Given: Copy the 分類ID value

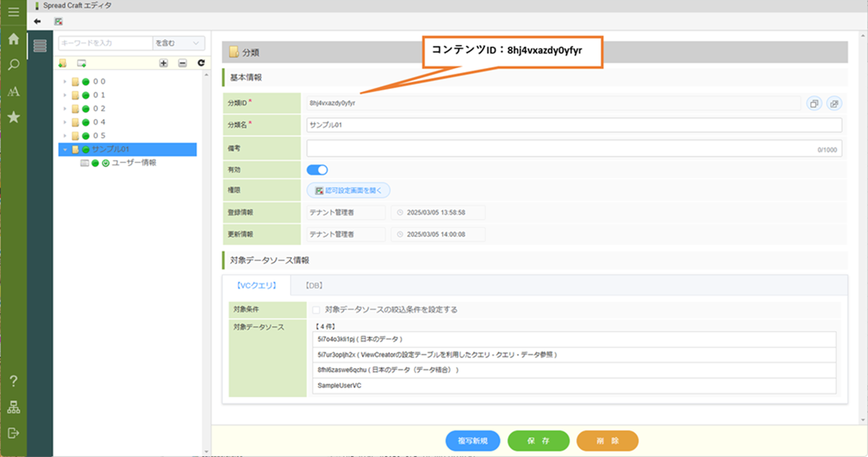Looking at the screenshot, I should [814, 103].
